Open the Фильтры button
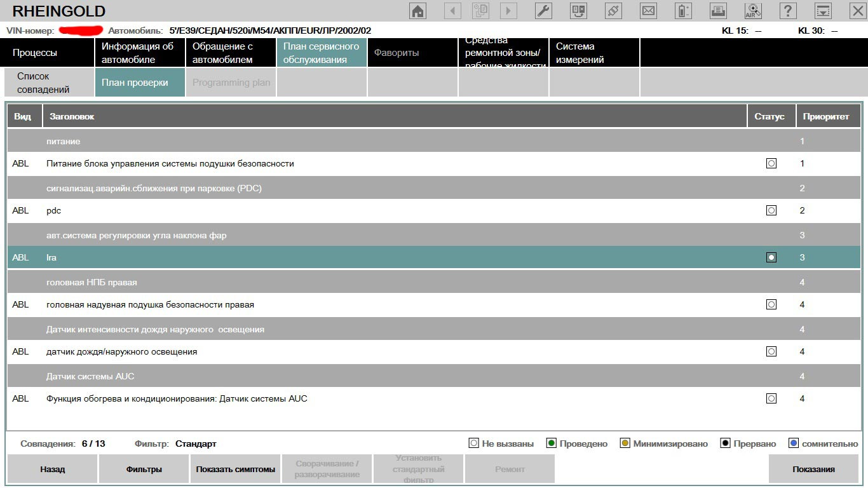Viewport: 868px width, 488px height. click(144, 469)
